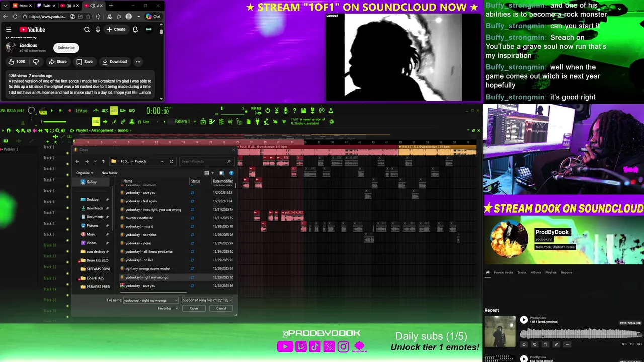Toggle the preview pane icon

[222, 173]
